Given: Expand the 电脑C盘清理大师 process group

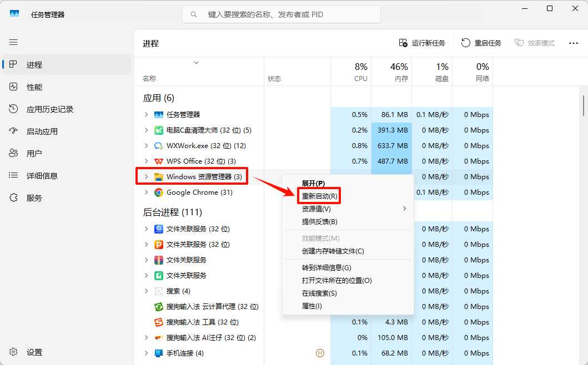Looking at the screenshot, I should tap(146, 130).
